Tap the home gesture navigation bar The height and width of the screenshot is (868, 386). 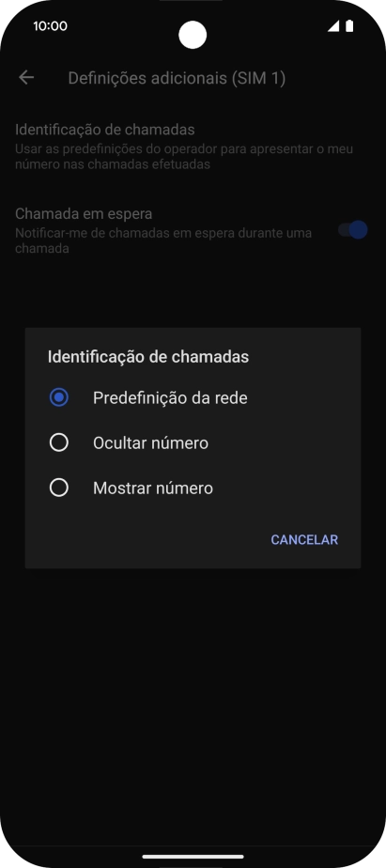pyautogui.click(x=193, y=857)
